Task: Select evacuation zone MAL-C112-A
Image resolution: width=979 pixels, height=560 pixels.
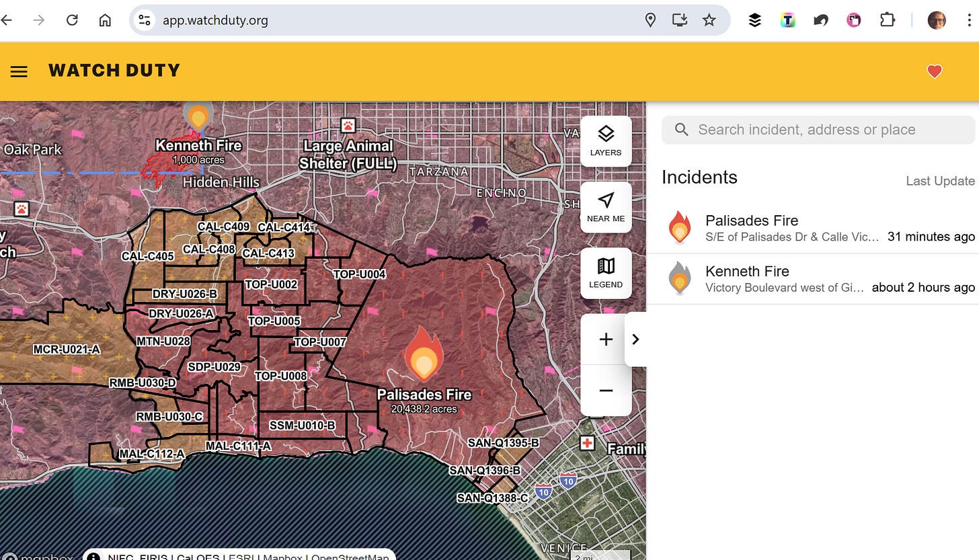Action: [x=151, y=454]
